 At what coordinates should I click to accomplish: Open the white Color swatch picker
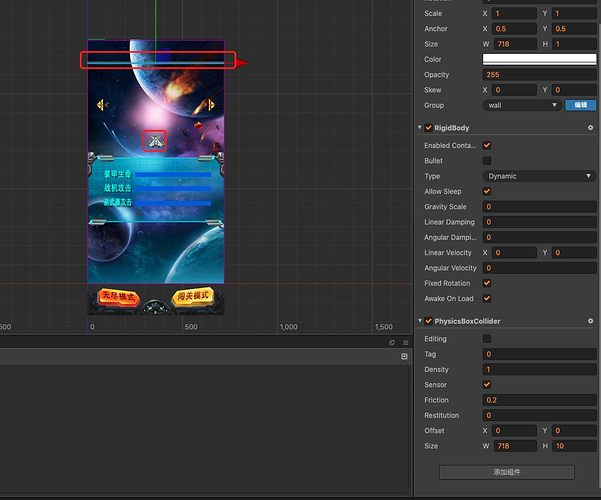tap(539, 59)
